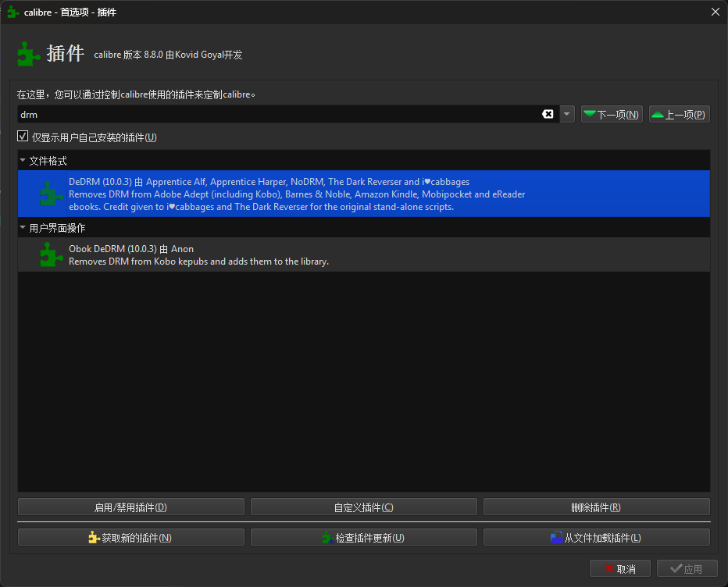Click 删除插件 to remove the plugin
The image size is (728, 587).
click(596, 507)
